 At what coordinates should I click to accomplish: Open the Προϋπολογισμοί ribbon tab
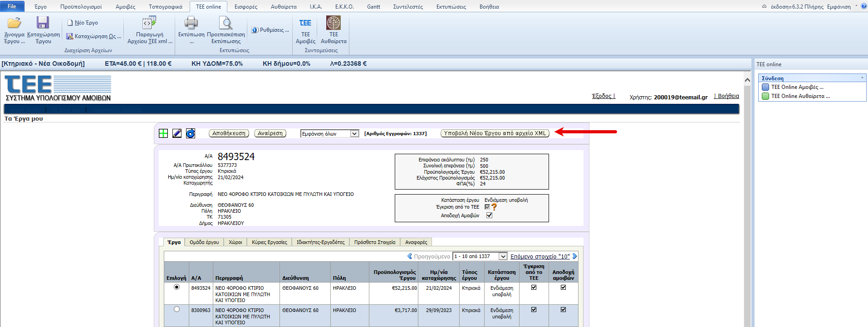click(x=81, y=7)
